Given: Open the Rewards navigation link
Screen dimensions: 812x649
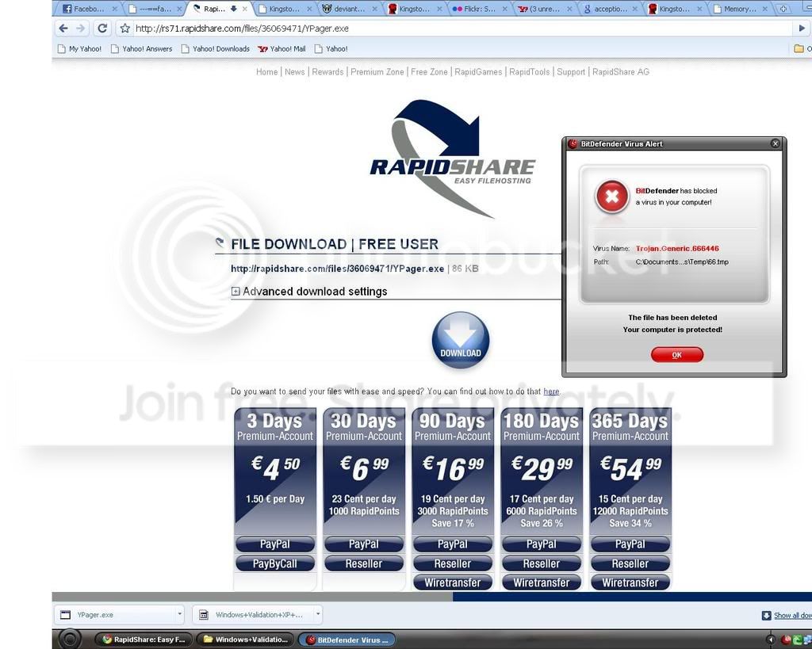Looking at the screenshot, I should pyautogui.click(x=327, y=72).
